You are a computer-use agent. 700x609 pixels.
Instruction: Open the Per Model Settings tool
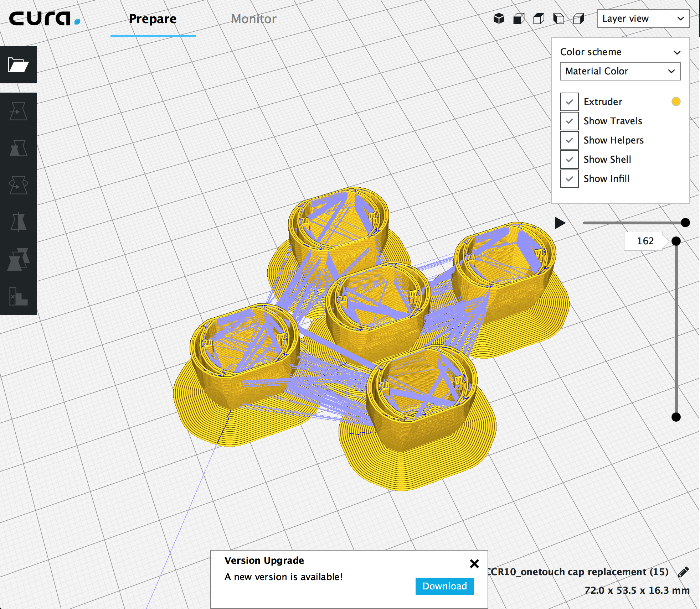click(18, 259)
